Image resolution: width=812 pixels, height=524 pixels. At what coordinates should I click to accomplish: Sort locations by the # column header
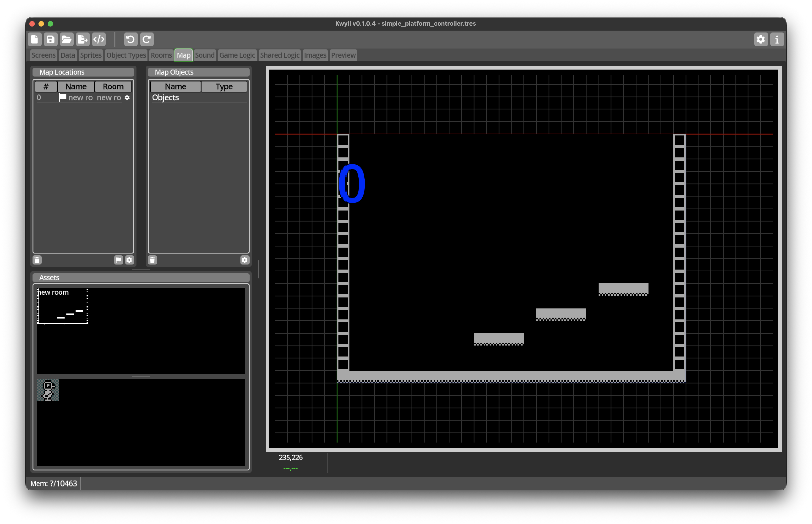[x=46, y=86]
